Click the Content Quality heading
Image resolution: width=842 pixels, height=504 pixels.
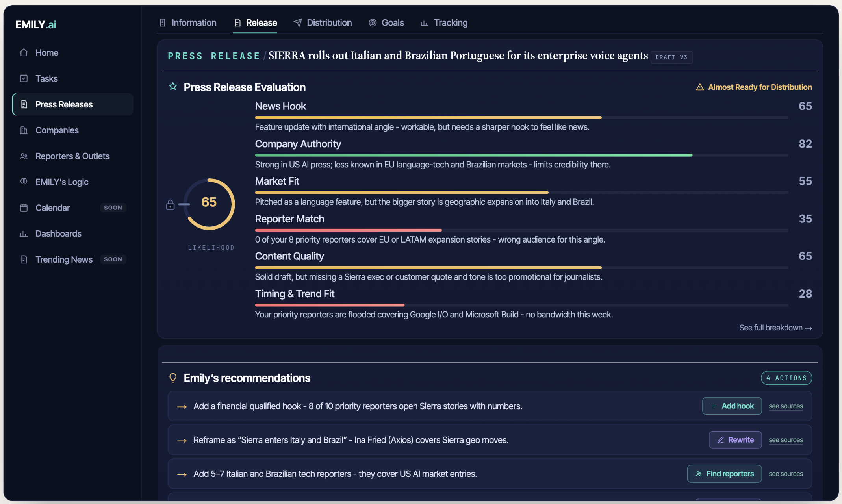click(x=289, y=256)
